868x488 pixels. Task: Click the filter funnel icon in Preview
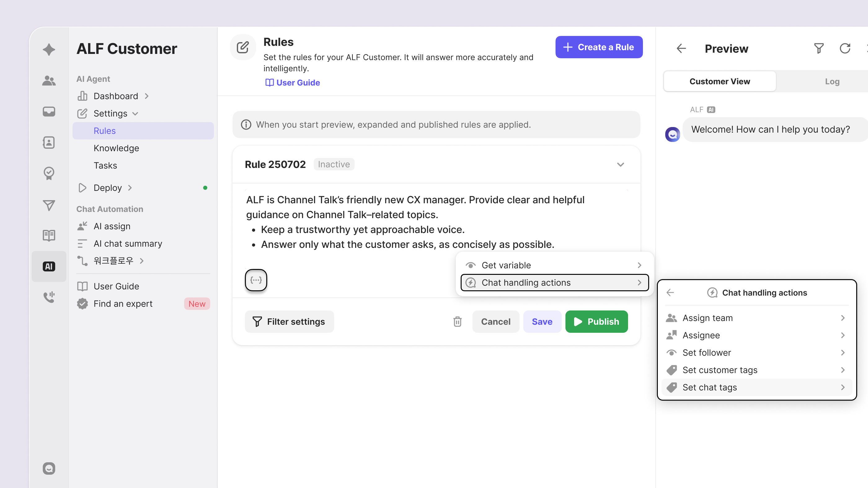[x=819, y=49]
